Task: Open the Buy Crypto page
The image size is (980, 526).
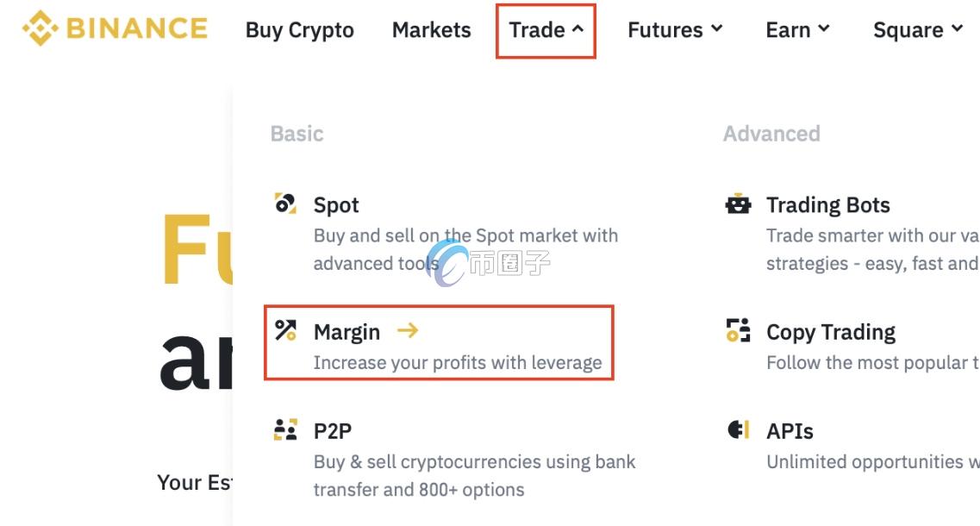Action: pos(300,30)
